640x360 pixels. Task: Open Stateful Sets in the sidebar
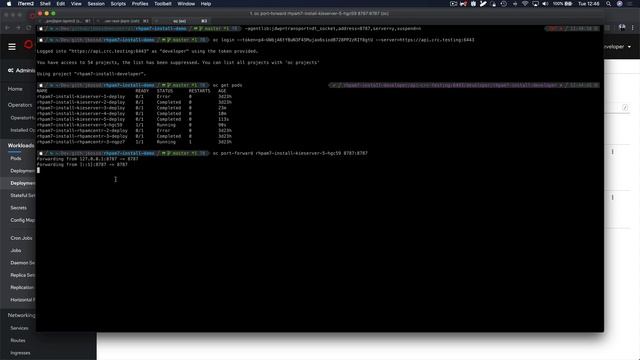(x=22, y=196)
